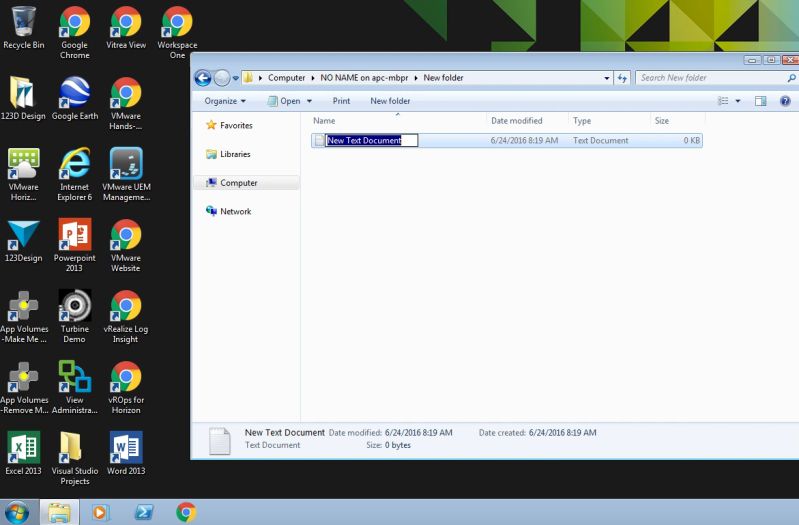Click the Search New folder box
The image size is (799, 525).
point(710,78)
